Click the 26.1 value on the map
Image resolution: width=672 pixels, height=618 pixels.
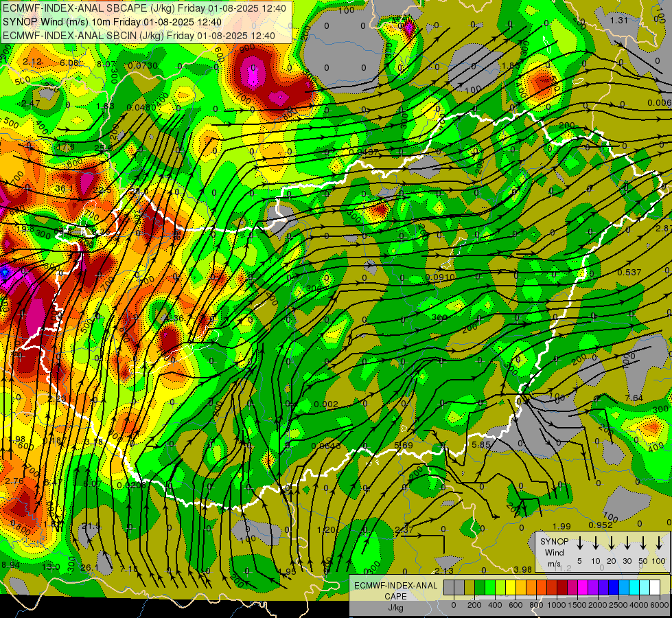[x=89, y=568]
